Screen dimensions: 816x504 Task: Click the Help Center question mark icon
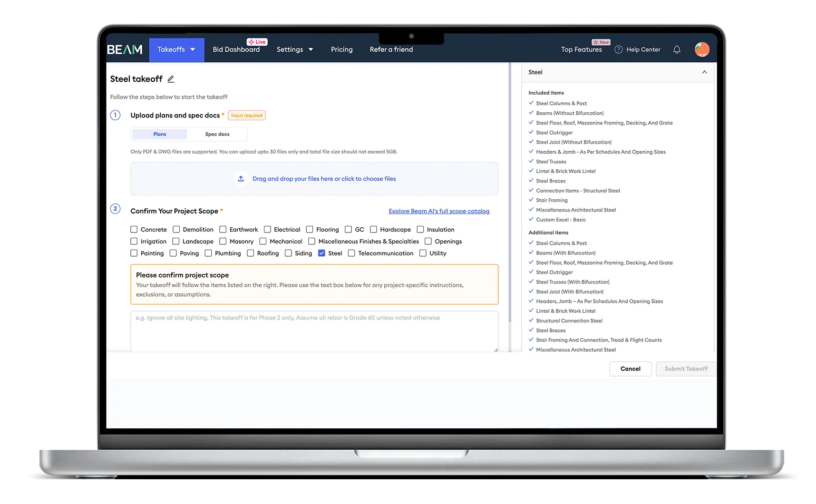(618, 49)
